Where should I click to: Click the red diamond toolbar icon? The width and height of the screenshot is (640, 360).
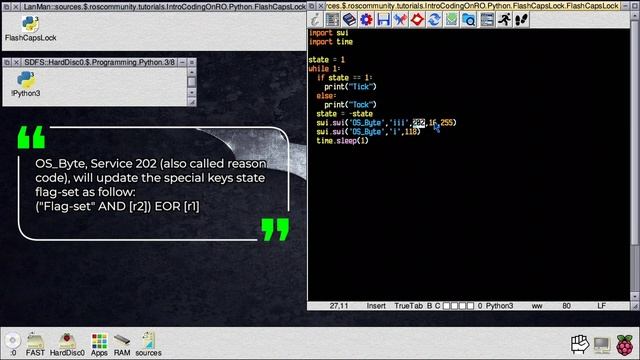417,19
